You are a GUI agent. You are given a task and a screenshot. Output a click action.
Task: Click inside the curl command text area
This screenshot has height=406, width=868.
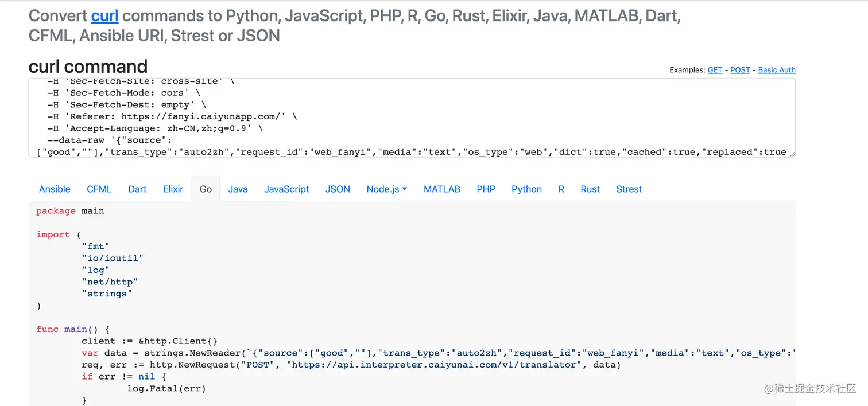(412, 118)
